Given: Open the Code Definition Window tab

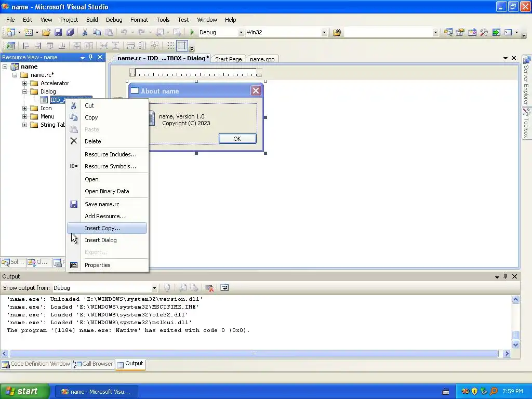Looking at the screenshot, I should pos(36,364).
